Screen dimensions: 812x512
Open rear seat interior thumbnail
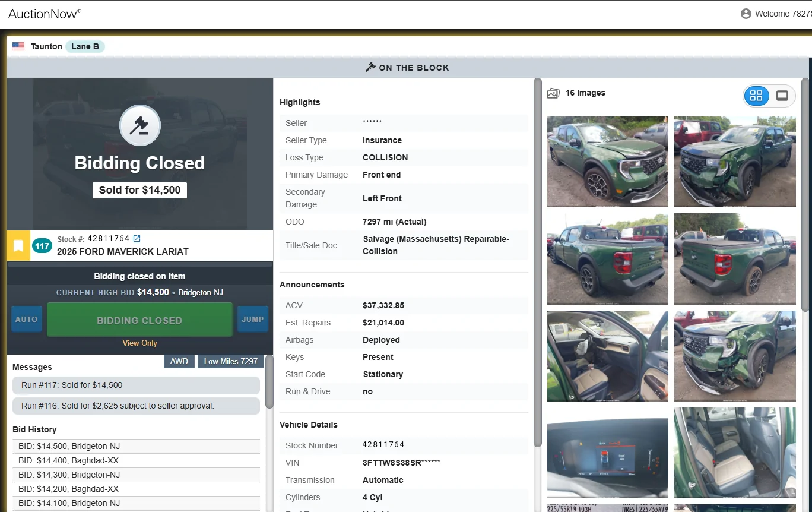click(735, 453)
